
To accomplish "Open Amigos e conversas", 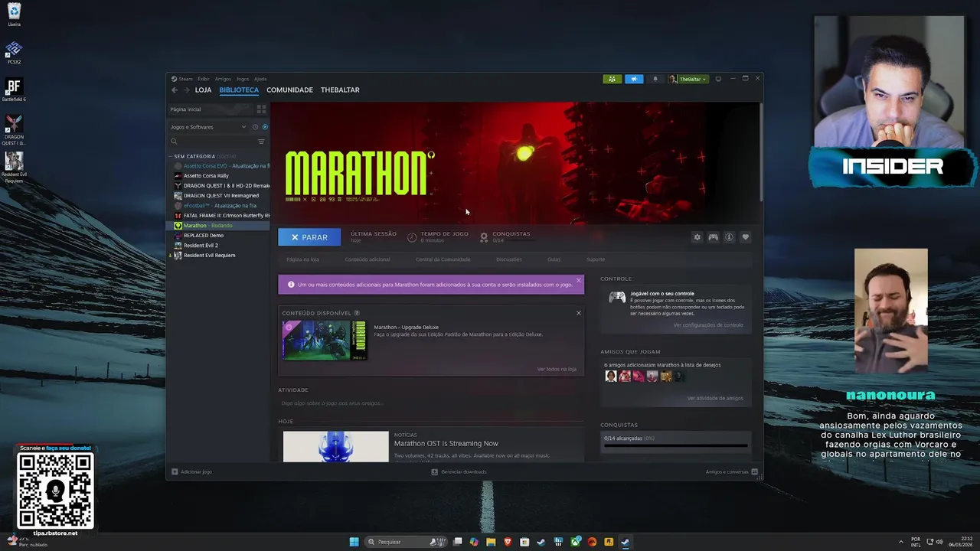I will (x=731, y=472).
